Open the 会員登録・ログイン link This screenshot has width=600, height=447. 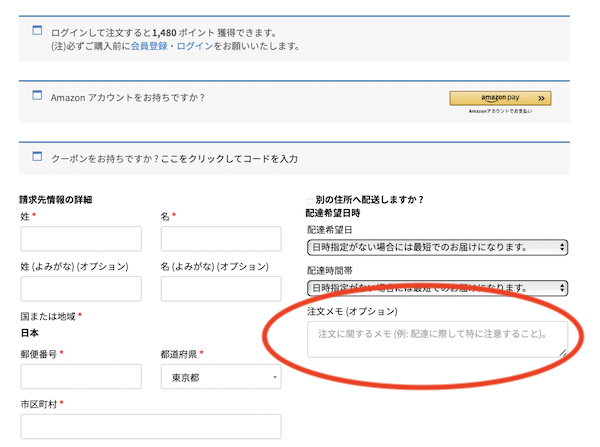(176, 46)
